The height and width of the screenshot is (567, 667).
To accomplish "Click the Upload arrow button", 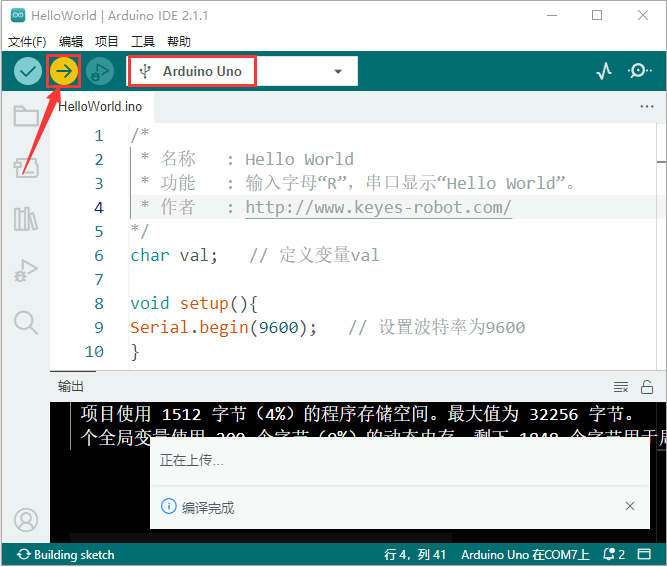I will pos(64,71).
